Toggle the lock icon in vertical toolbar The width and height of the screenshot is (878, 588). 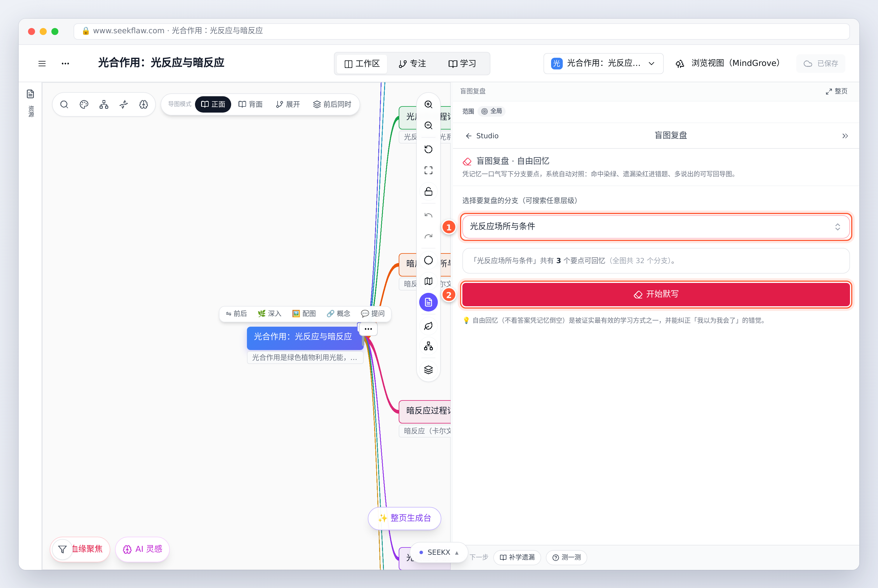click(428, 191)
